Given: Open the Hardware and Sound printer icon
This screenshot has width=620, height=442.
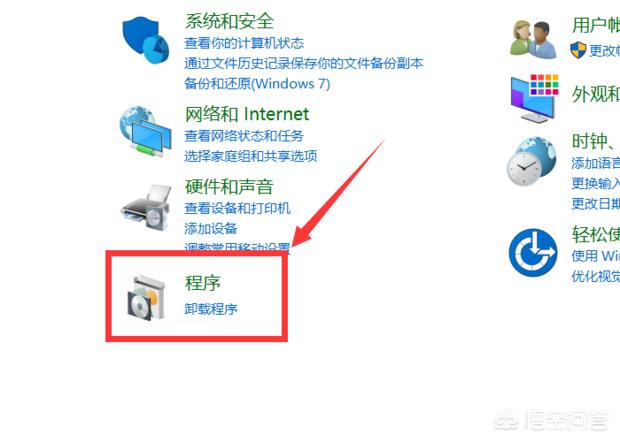Looking at the screenshot, I should tap(146, 207).
